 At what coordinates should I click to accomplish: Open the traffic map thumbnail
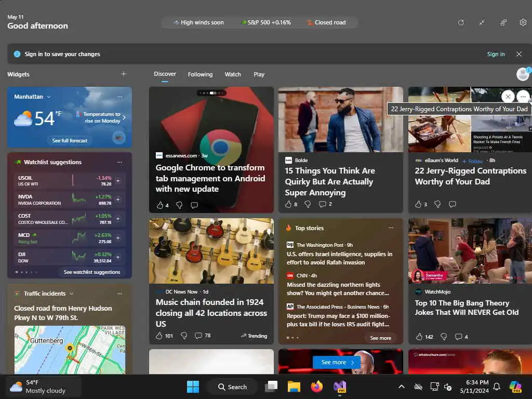coord(70,350)
